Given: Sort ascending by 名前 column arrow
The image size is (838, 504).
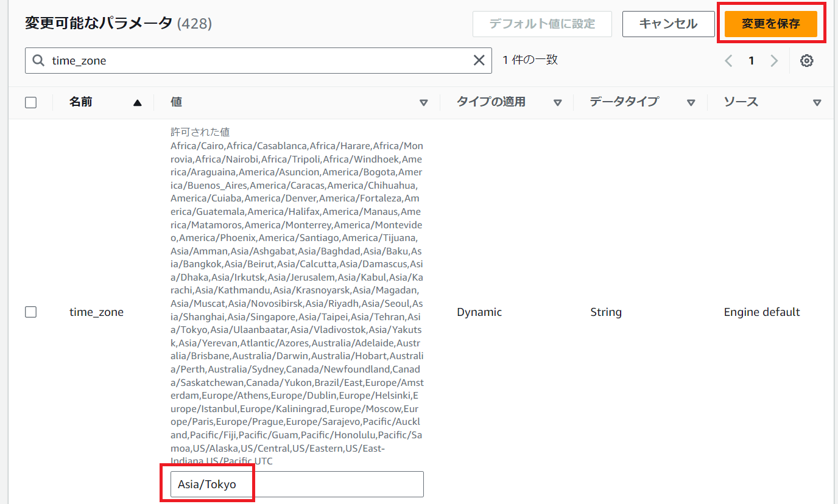Looking at the screenshot, I should [137, 103].
